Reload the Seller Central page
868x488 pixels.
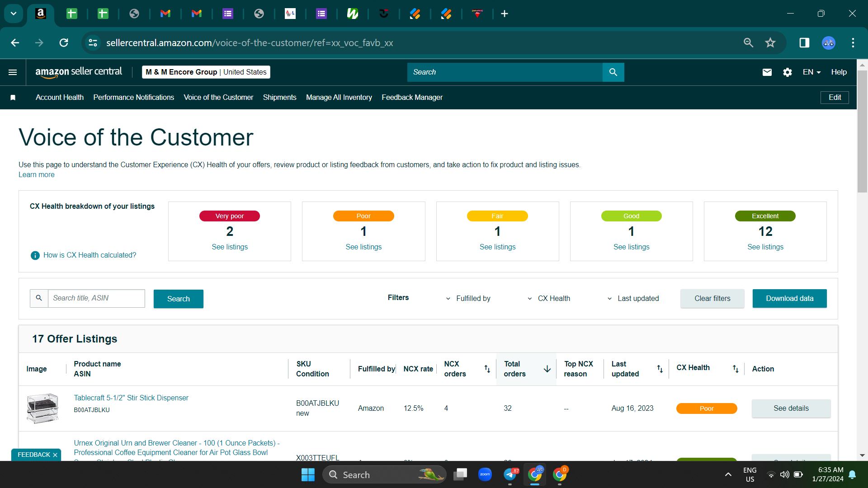point(64,42)
